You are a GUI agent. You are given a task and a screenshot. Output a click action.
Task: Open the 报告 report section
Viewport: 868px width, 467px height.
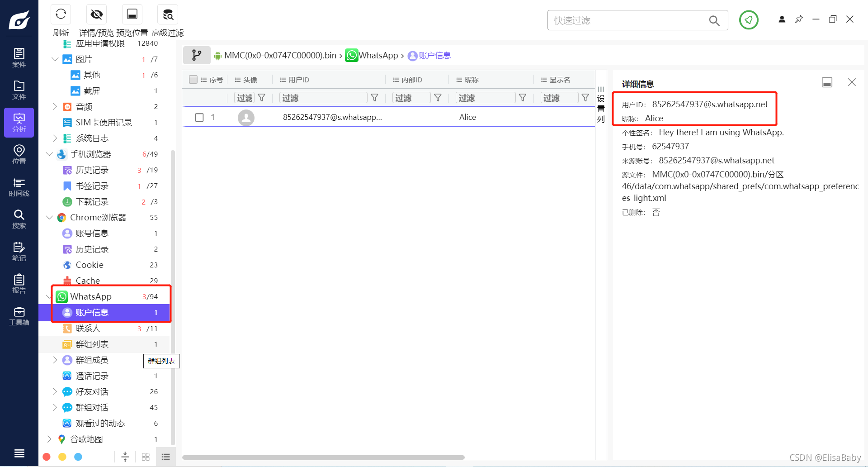[x=19, y=284]
